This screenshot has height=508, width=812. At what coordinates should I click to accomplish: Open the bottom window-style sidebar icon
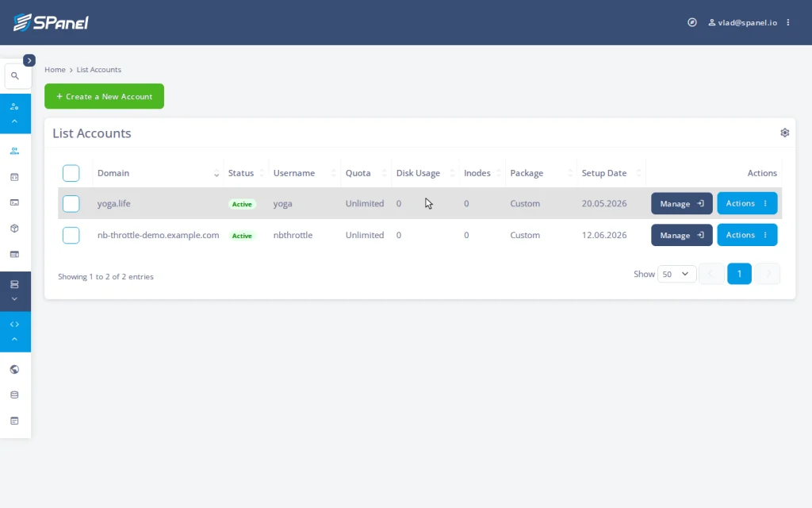click(14, 421)
